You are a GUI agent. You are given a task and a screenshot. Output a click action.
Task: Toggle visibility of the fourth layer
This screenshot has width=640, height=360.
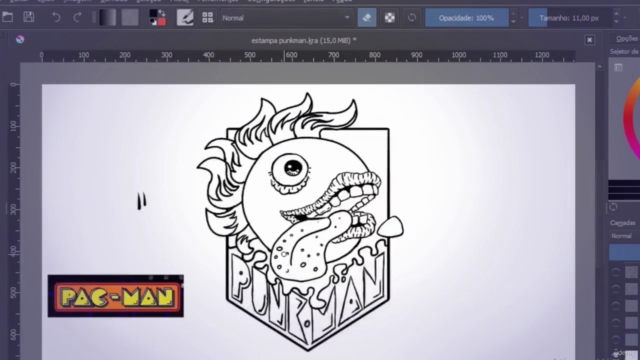coord(616,322)
